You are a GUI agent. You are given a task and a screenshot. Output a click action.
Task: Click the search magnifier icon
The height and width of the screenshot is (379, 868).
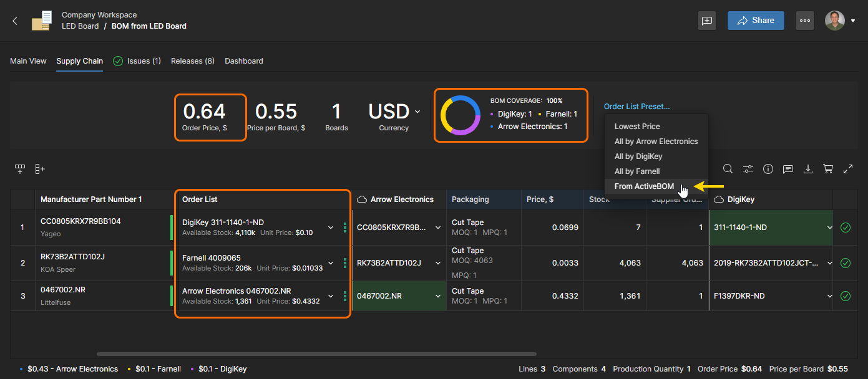click(728, 169)
